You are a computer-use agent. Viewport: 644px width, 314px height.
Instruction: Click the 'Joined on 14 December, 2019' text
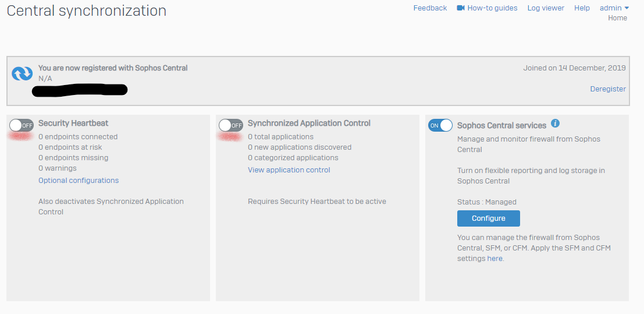(574, 68)
